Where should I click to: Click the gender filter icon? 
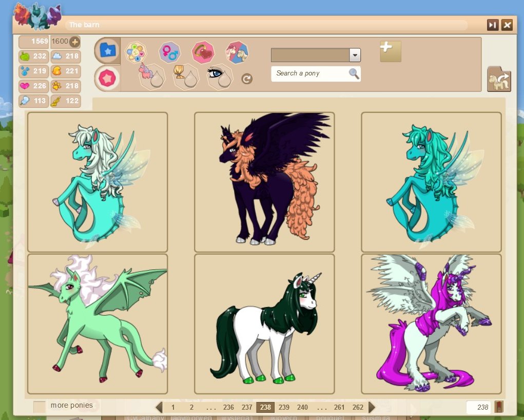(x=169, y=52)
